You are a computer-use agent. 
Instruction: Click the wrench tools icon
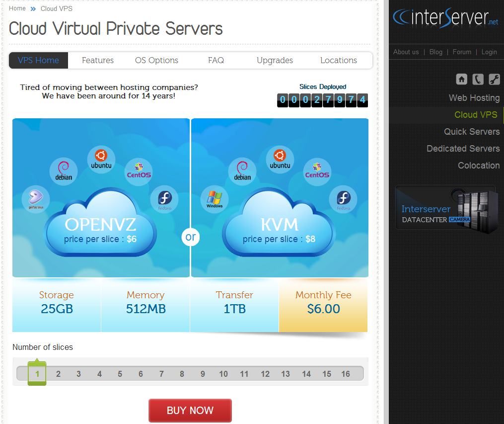495,79
